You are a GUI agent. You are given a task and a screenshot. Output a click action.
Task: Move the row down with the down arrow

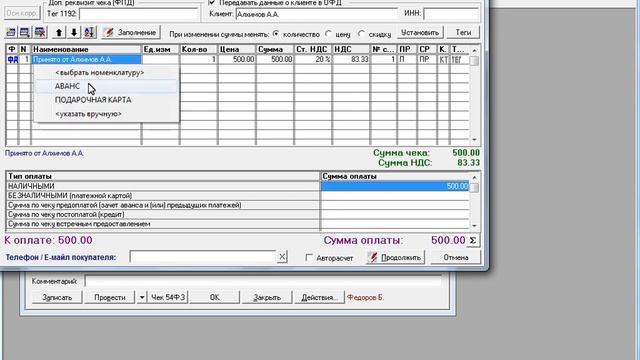(x=74, y=32)
